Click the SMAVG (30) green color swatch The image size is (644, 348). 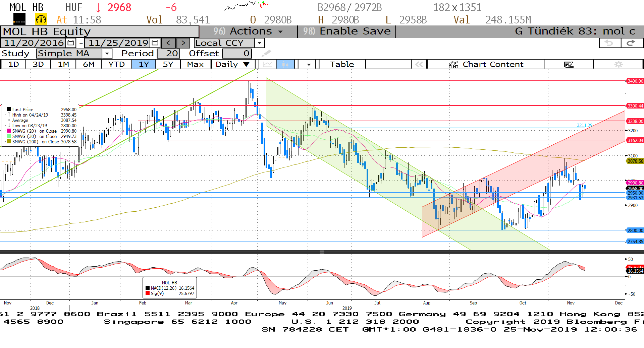pos(9,136)
